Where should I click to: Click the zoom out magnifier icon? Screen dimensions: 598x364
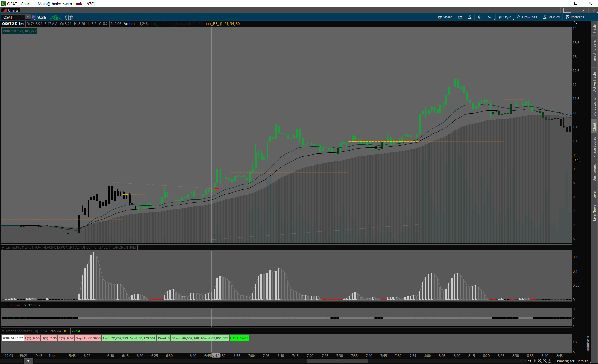click(x=545, y=361)
